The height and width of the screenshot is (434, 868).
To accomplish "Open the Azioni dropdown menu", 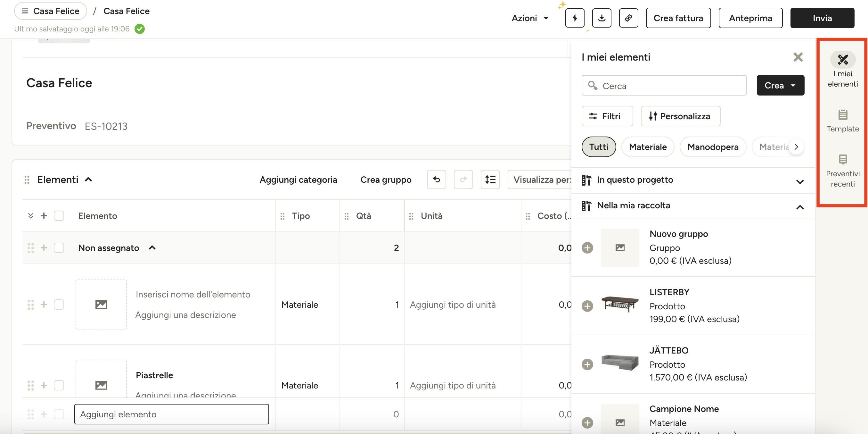I will coord(530,18).
